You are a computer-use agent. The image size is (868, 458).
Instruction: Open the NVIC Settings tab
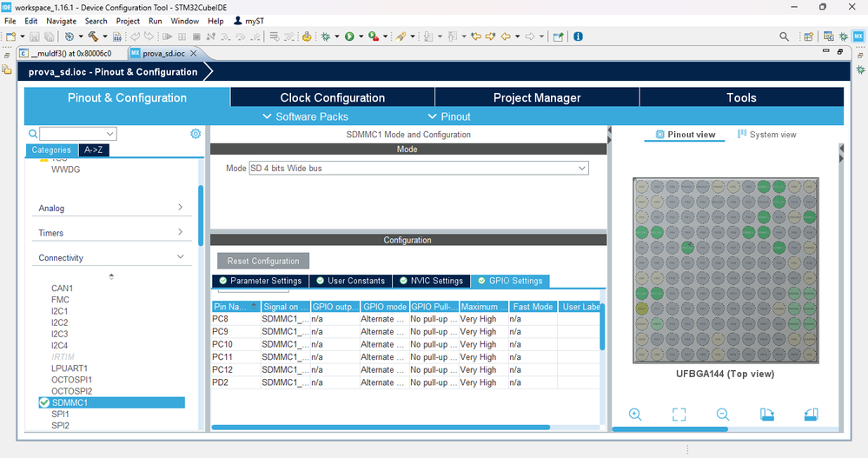tap(431, 281)
